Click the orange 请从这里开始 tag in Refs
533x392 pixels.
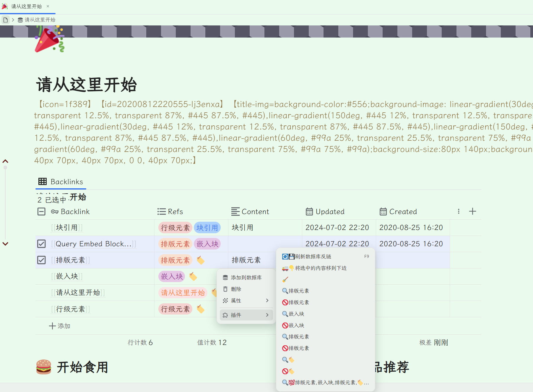[x=183, y=293]
